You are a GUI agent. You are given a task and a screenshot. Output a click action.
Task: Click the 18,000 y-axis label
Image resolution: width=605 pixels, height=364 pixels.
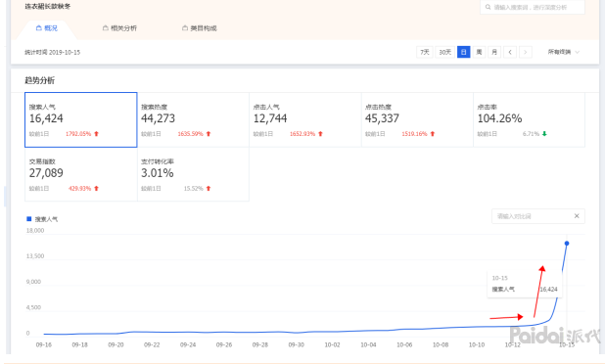pos(35,231)
